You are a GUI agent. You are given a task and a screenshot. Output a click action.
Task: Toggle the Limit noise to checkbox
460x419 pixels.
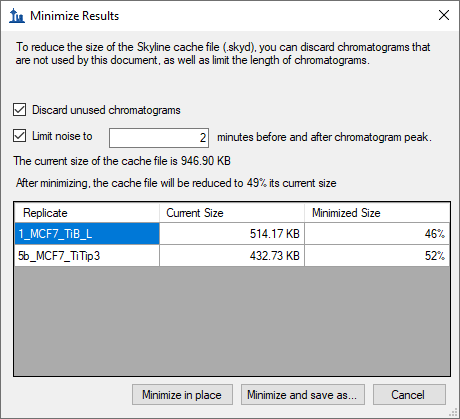tap(19, 136)
